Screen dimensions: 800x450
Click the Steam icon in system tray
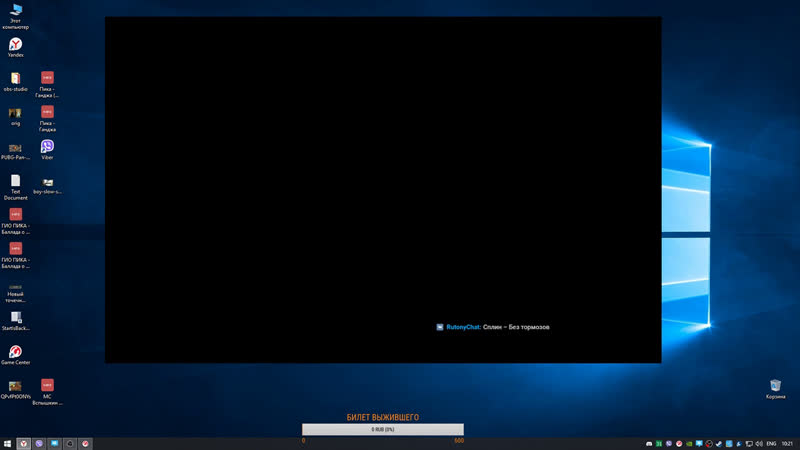[719, 444]
